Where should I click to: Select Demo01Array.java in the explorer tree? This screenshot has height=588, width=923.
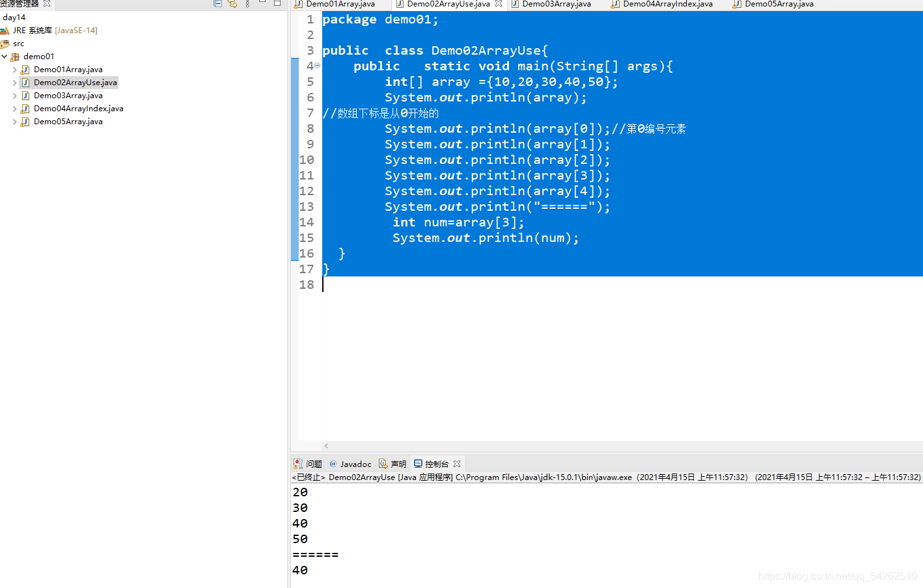[68, 70]
